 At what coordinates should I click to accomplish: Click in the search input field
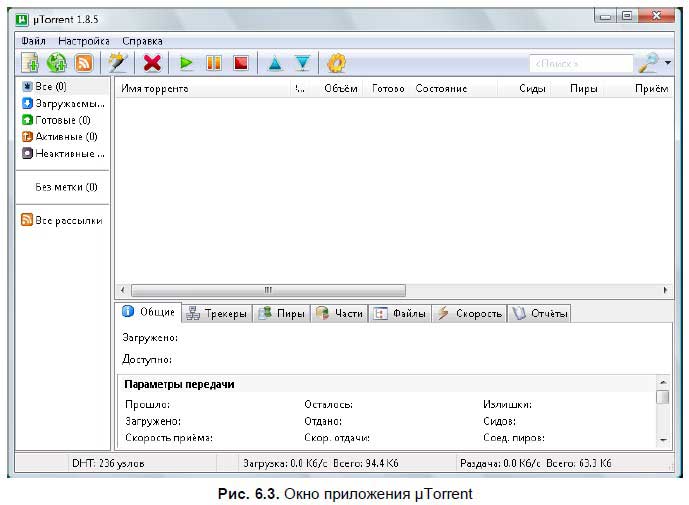580,64
